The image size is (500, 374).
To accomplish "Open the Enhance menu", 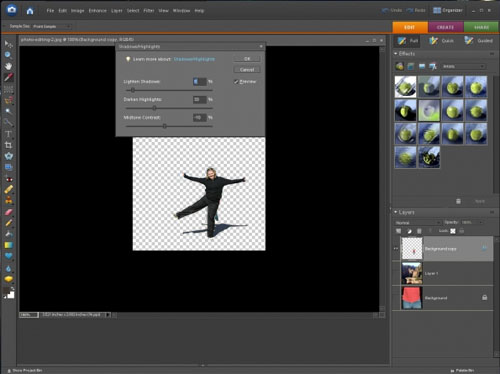I will [x=97, y=11].
